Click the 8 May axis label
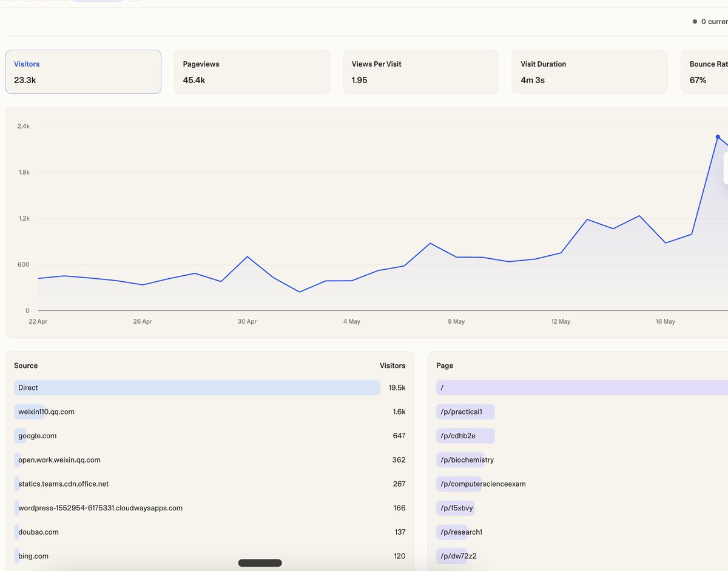Image resolution: width=728 pixels, height=571 pixels. click(456, 321)
